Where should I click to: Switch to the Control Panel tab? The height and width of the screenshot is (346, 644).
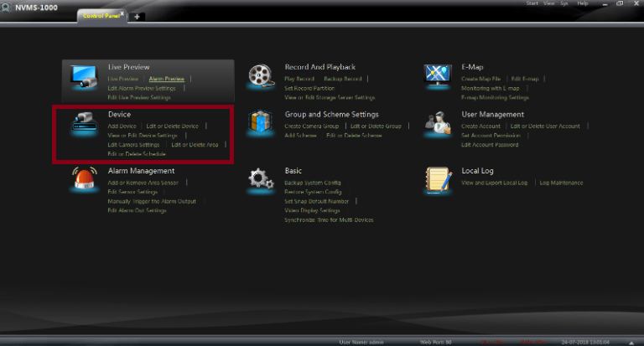point(101,16)
